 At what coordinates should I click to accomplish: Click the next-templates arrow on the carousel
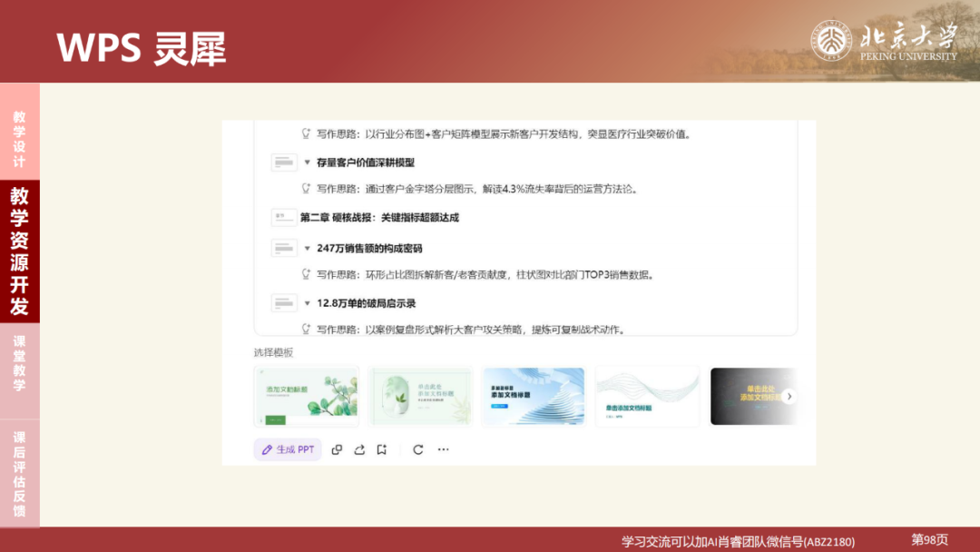(x=789, y=396)
